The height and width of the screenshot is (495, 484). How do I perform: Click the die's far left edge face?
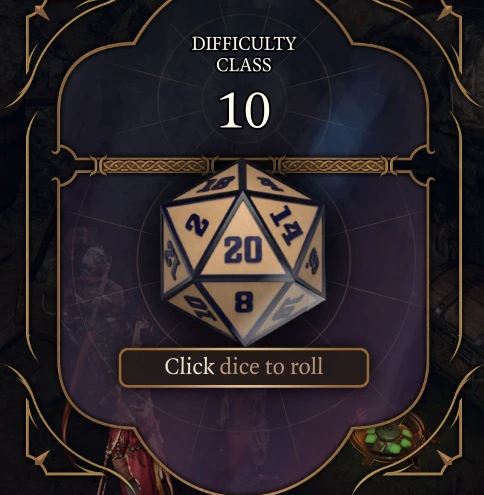pyautogui.click(x=173, y=258)
